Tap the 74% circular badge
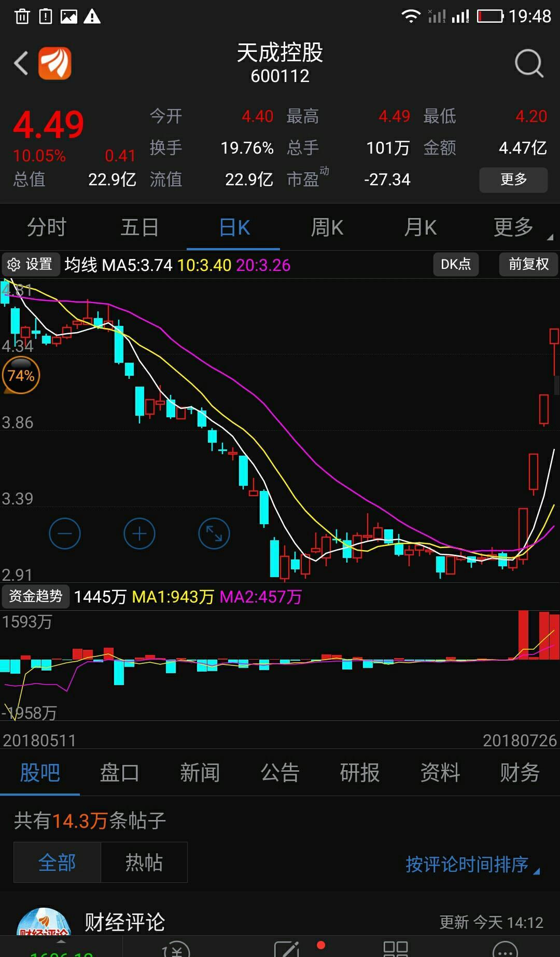 pyautogui.click(x=21, y=375)
